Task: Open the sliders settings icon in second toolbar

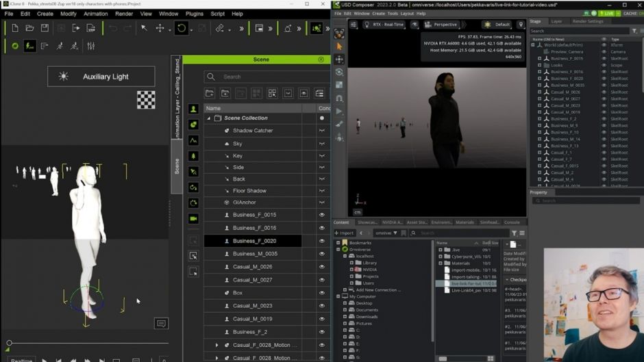Action: coord(90,46)
